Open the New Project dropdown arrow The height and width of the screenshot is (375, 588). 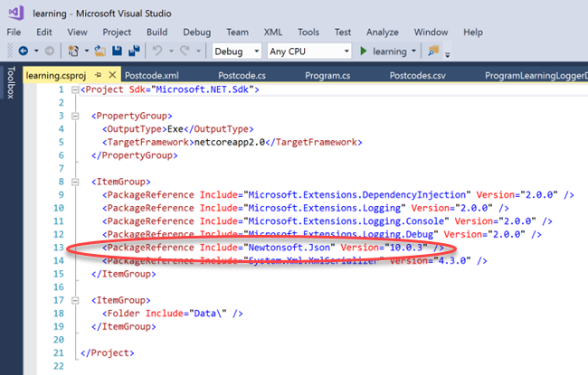[87, 51]
